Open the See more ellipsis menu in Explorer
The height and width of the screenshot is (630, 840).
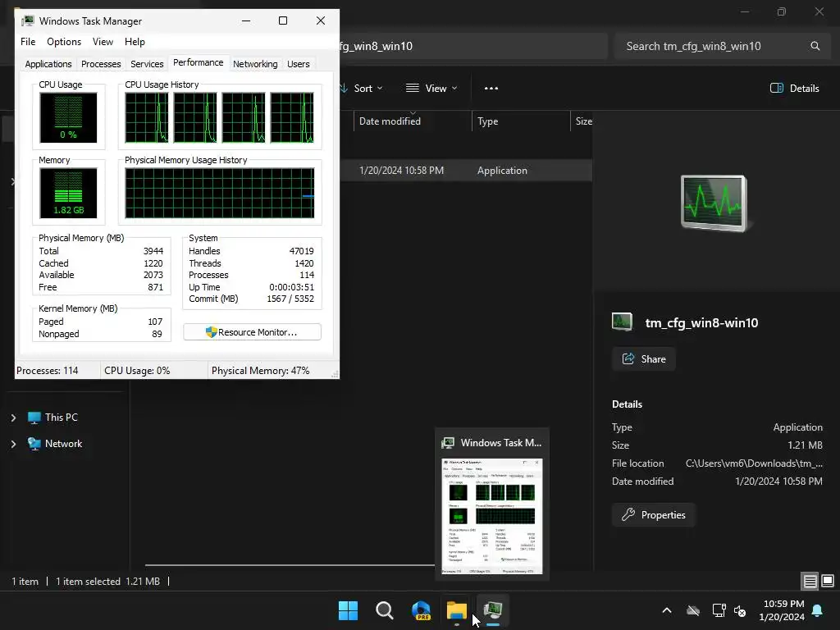[491, 89]
